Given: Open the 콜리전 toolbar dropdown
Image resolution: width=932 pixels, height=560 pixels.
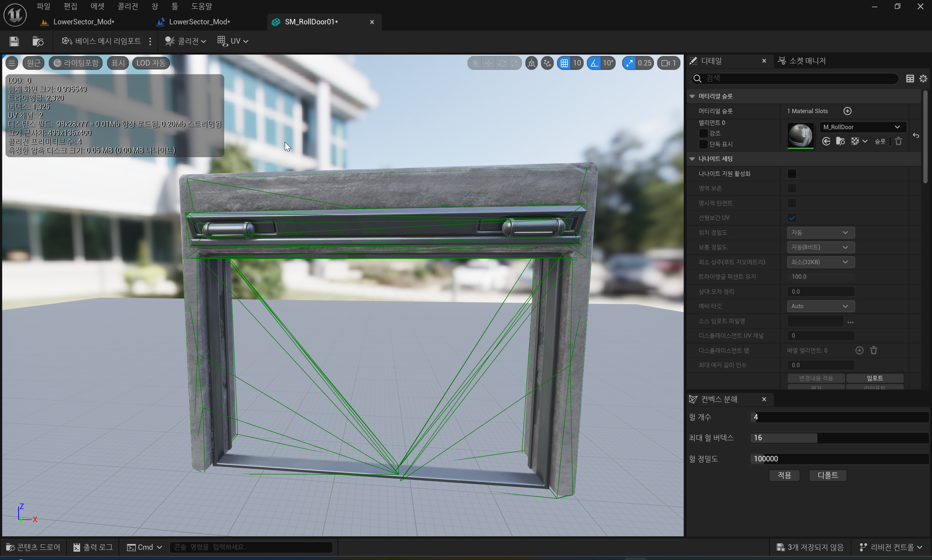Looking at the screenshot, I should tap(186, 41).
